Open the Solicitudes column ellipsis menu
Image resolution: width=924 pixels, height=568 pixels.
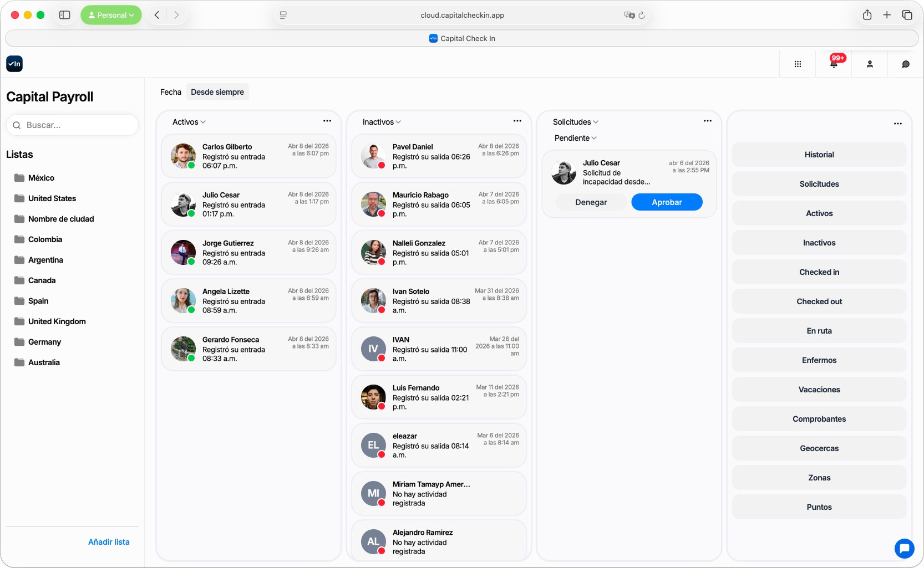tap(707, 121)
